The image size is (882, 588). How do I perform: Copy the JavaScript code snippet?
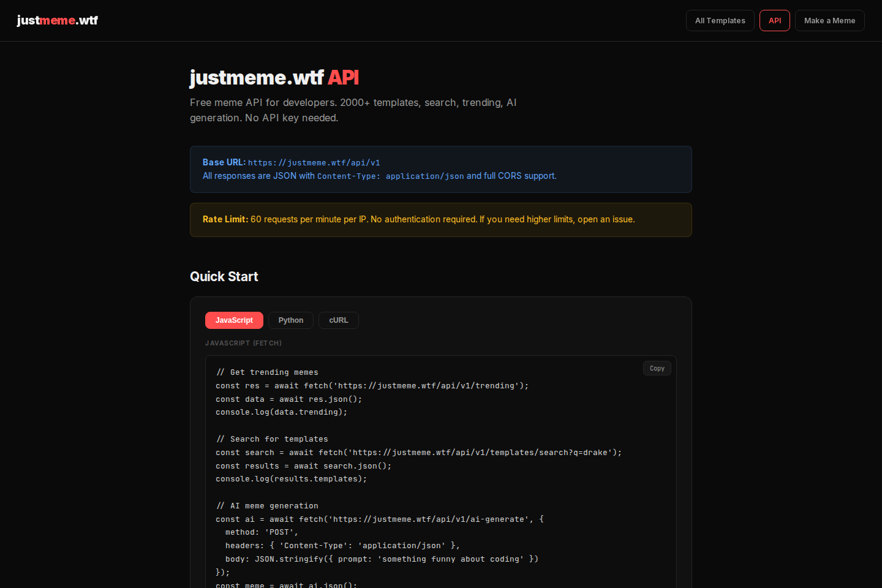(657, 368)
